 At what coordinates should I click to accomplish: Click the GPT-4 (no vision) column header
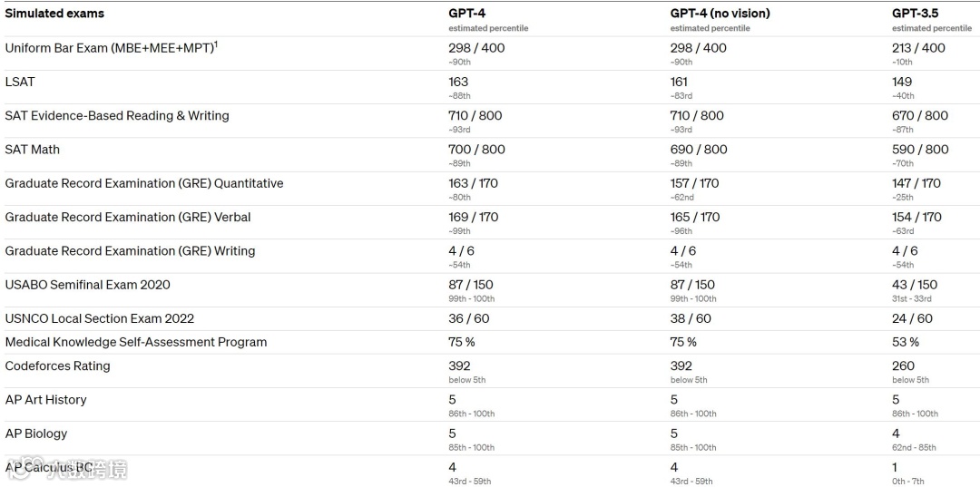coord(720,14)
